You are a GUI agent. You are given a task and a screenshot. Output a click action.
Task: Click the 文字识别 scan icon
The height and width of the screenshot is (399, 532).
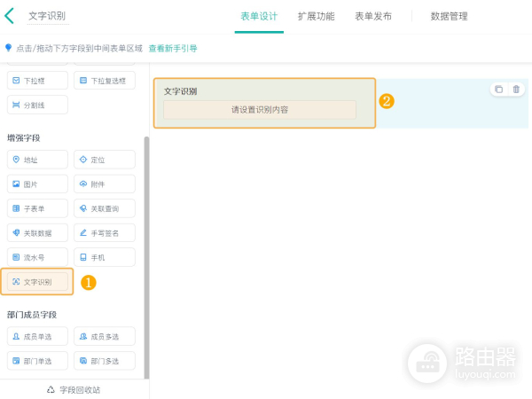16,282
